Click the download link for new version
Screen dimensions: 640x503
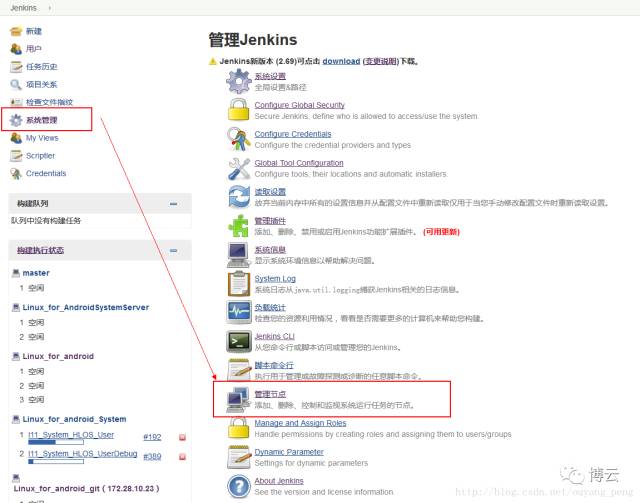341,61
